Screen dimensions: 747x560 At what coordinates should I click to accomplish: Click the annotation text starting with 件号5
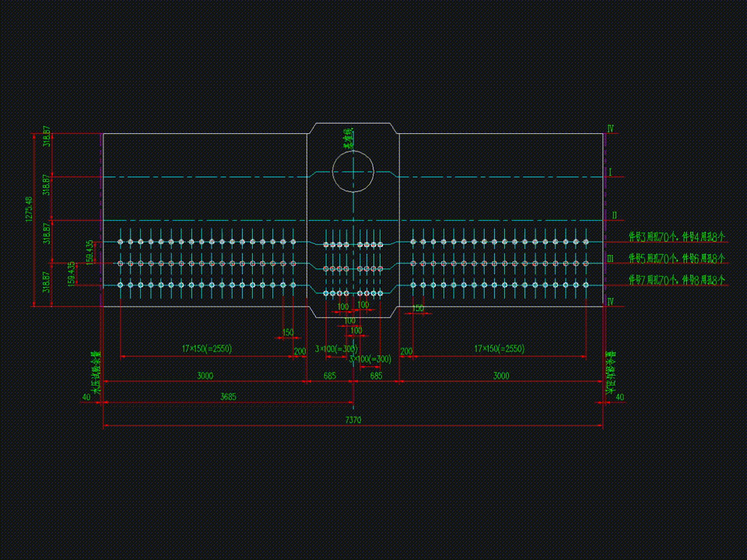[x=677, y=257]
